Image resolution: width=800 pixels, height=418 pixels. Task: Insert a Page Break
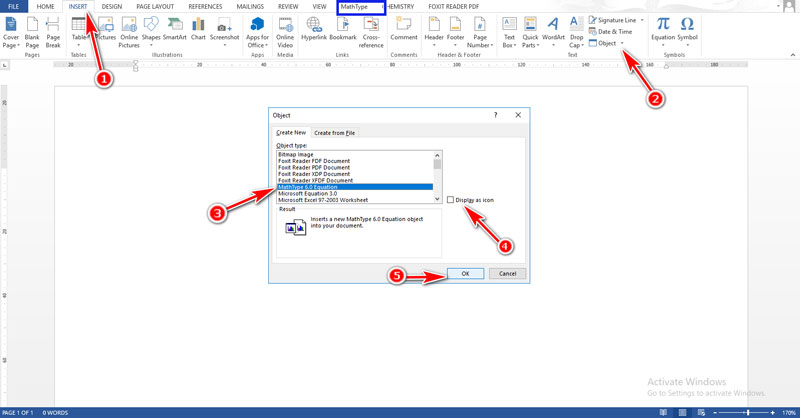pyautogui.click(x=53, y=32)
